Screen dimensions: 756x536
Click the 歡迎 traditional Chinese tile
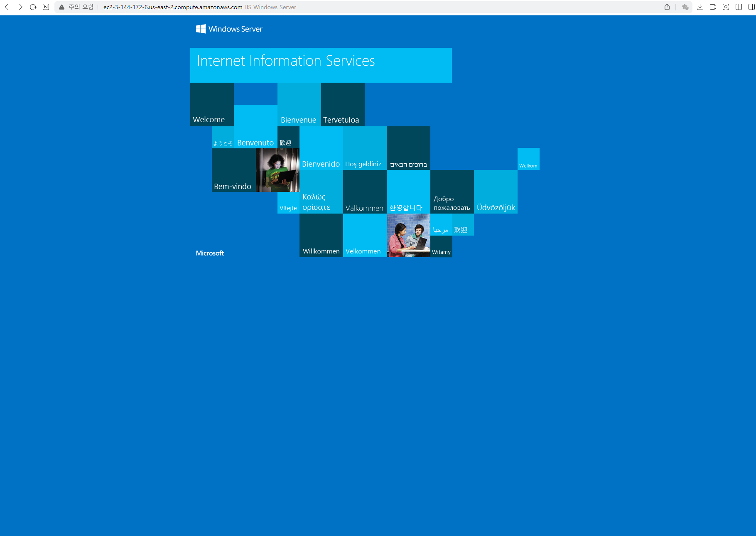pos(288,137)
